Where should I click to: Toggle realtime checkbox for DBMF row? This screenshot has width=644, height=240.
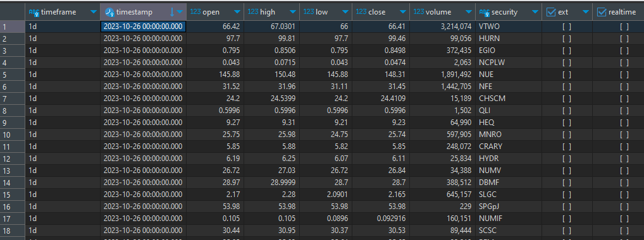624,183
